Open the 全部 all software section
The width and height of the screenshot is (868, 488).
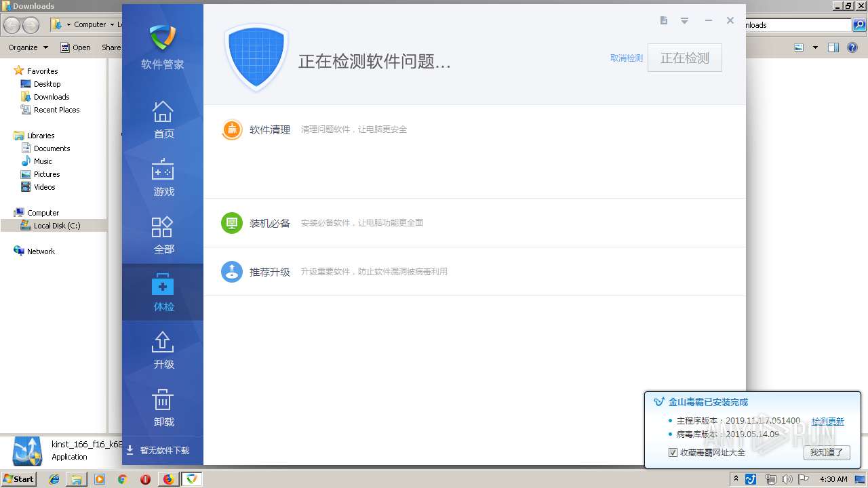point(163,235)
